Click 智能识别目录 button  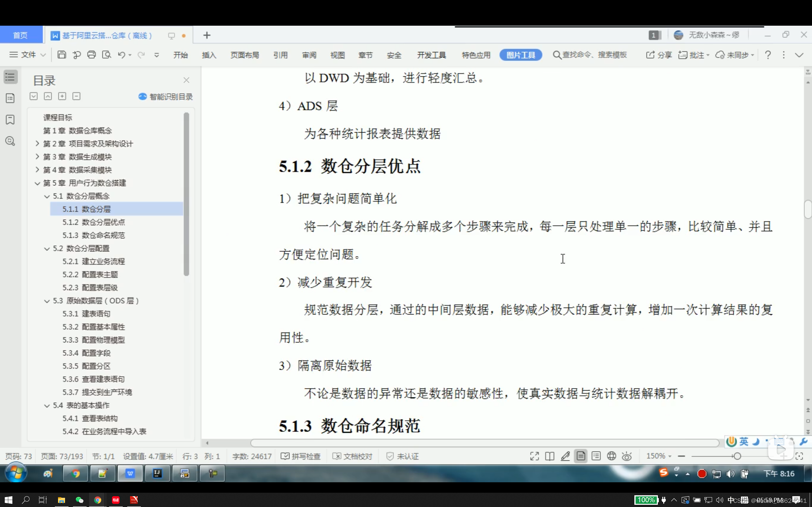pos(166,97)
